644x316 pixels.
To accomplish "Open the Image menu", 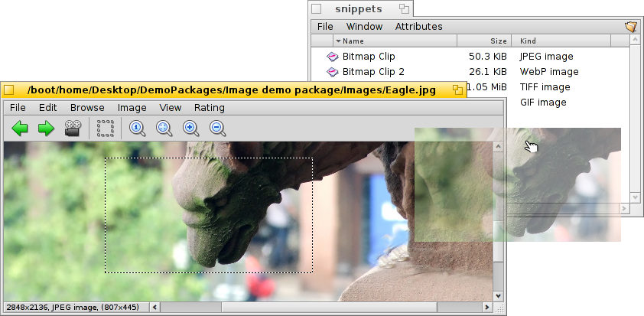I will pos(132,108).
